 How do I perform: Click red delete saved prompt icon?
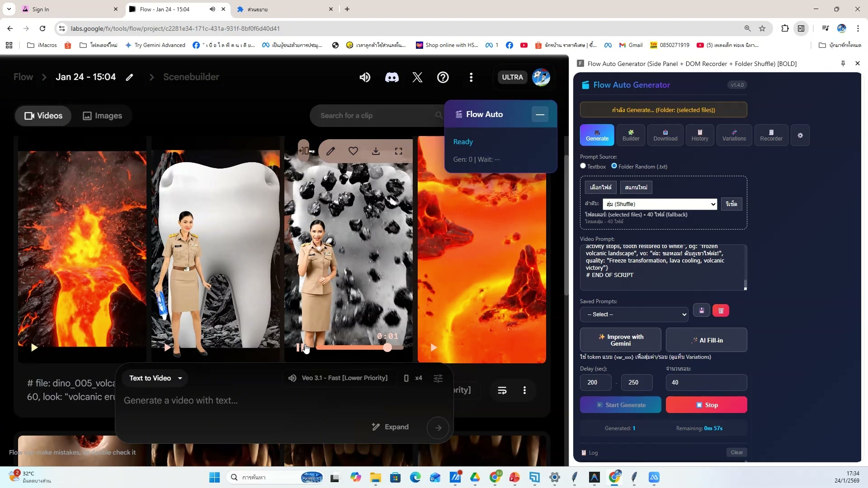coord(721,310)
